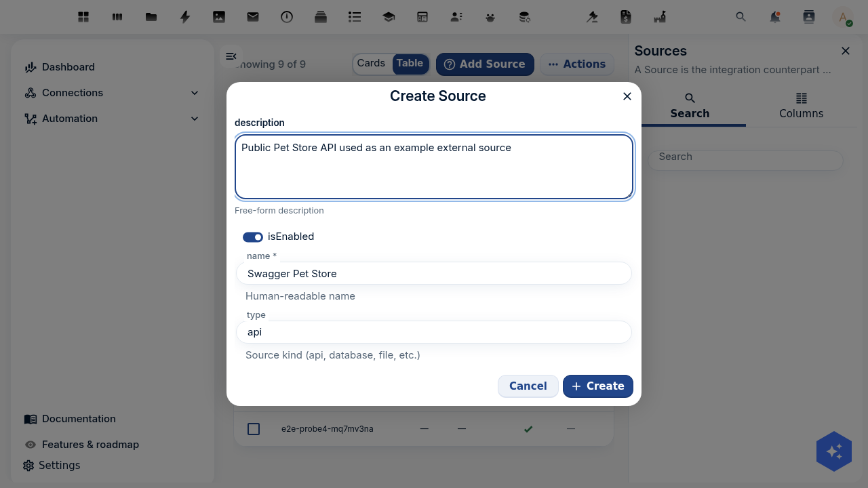Switch to Cards view
The width and height of the screenshot is (868, 488).
[371, 63]
